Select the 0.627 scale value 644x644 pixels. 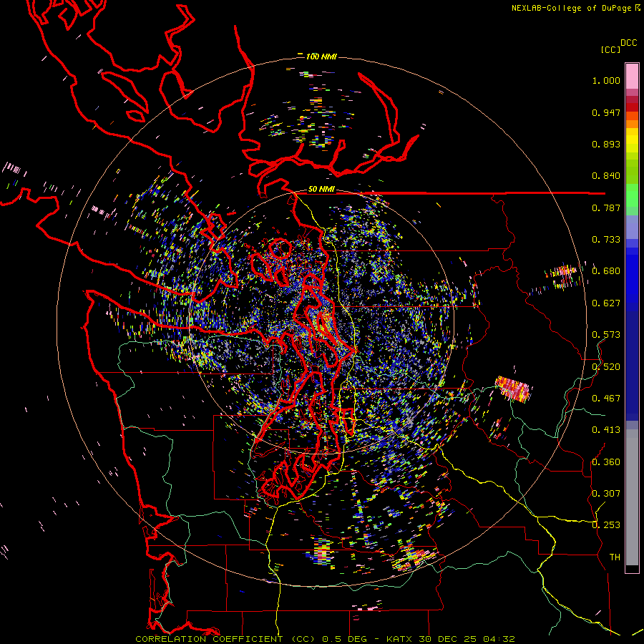tap(606, 303)
